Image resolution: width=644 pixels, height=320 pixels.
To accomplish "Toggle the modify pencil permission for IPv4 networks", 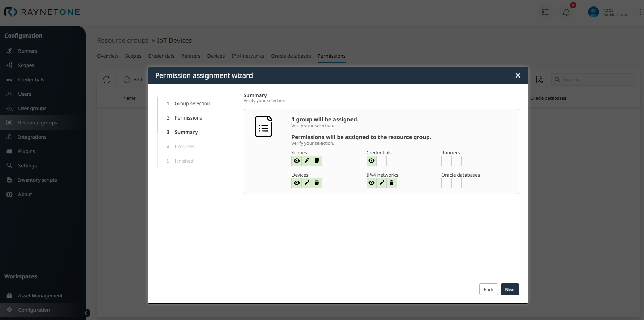I will point(381,183).
